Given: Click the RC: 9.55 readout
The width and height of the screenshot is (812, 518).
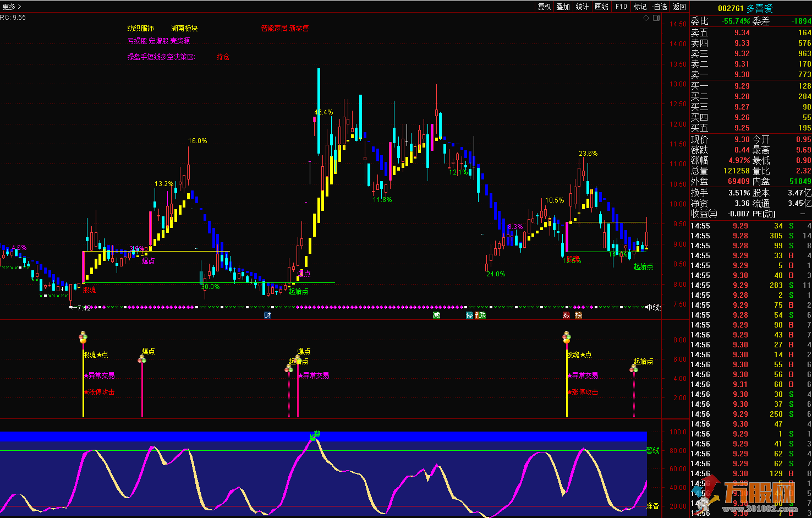Looking at the screenshot, I should (x=13, y=18).
